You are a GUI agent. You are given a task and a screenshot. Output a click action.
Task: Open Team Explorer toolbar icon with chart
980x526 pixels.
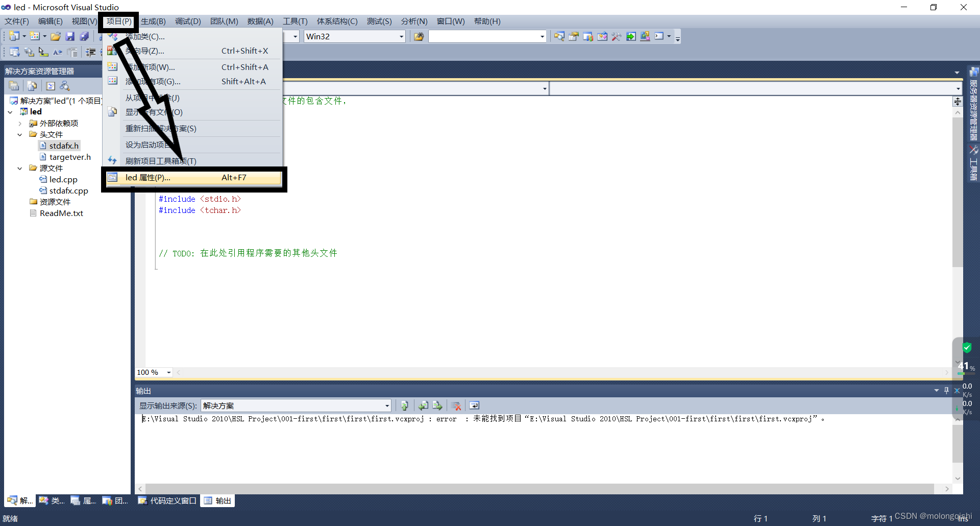(588, 36)
